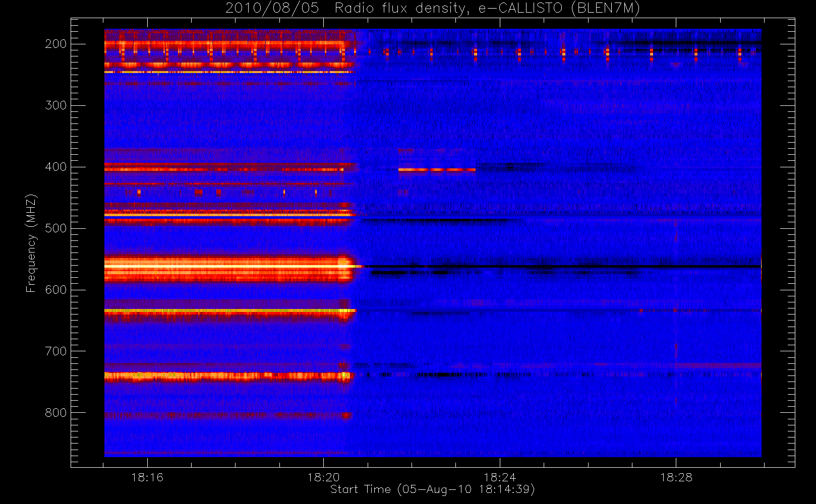Image resolution: width=816 pixels, height=504 pixels.
Task: Click the 500 frequency tick label
Action: click(x=56, y=228)
